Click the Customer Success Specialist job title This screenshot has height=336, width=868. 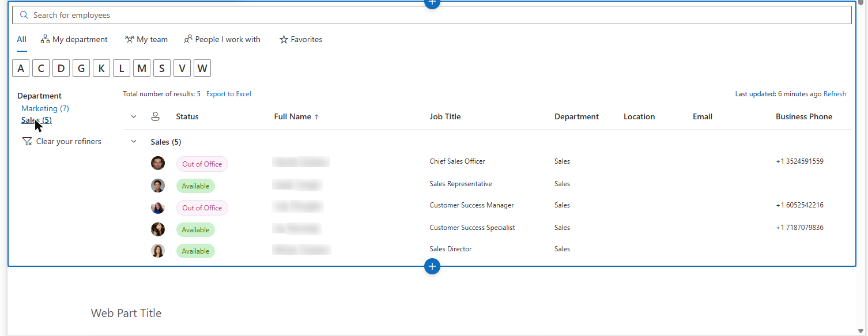point(472,228)
